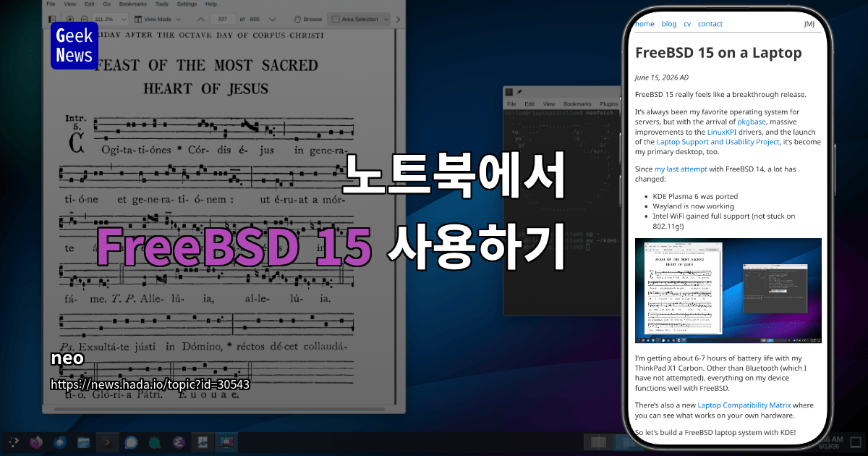Open the Bookmarks menu in Konsole
Viewport: 868px width, 456px height.
[x=577, y=104]
